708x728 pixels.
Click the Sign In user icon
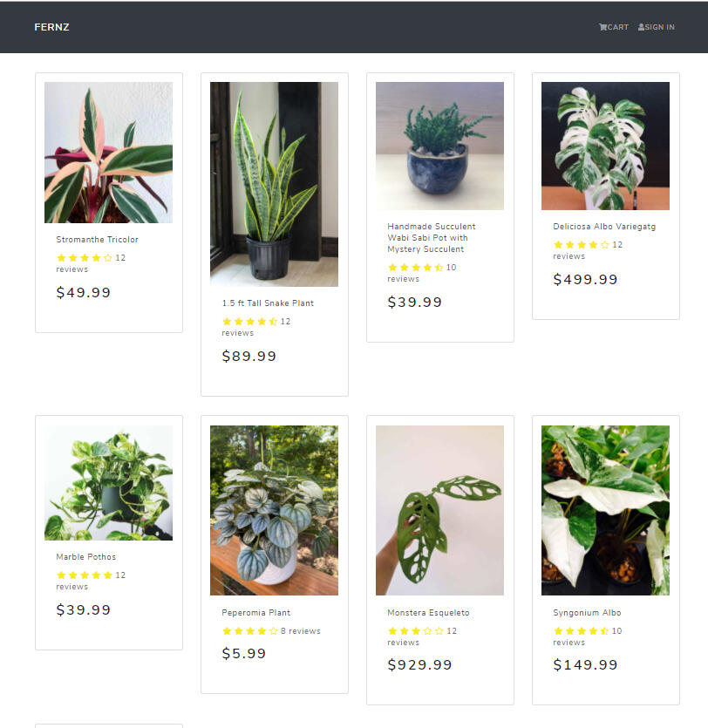pos(641,27)
